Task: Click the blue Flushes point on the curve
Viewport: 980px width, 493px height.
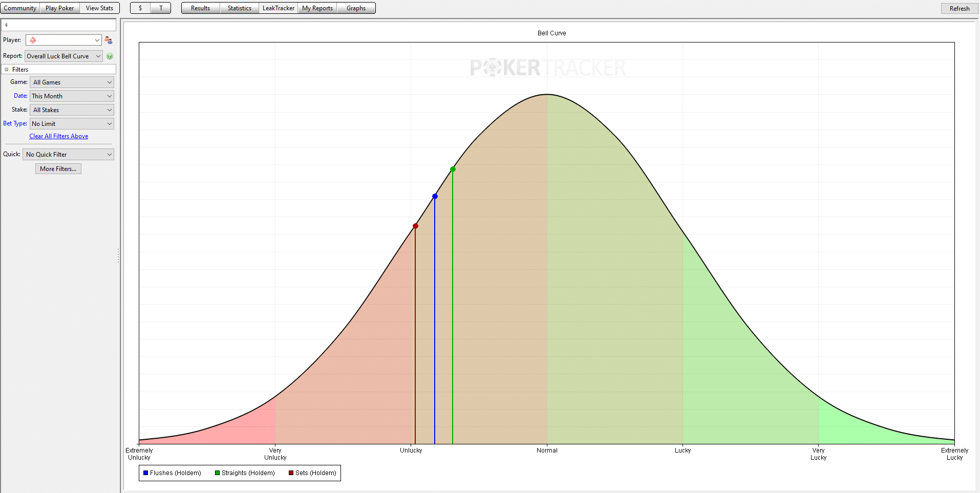Action: (435, 197)
